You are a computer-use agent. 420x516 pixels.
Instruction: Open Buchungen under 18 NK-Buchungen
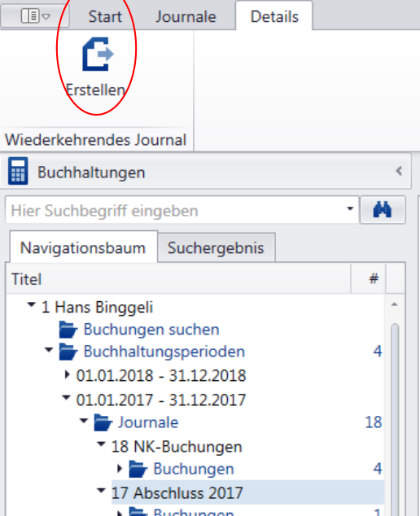(x=194, y=469)
